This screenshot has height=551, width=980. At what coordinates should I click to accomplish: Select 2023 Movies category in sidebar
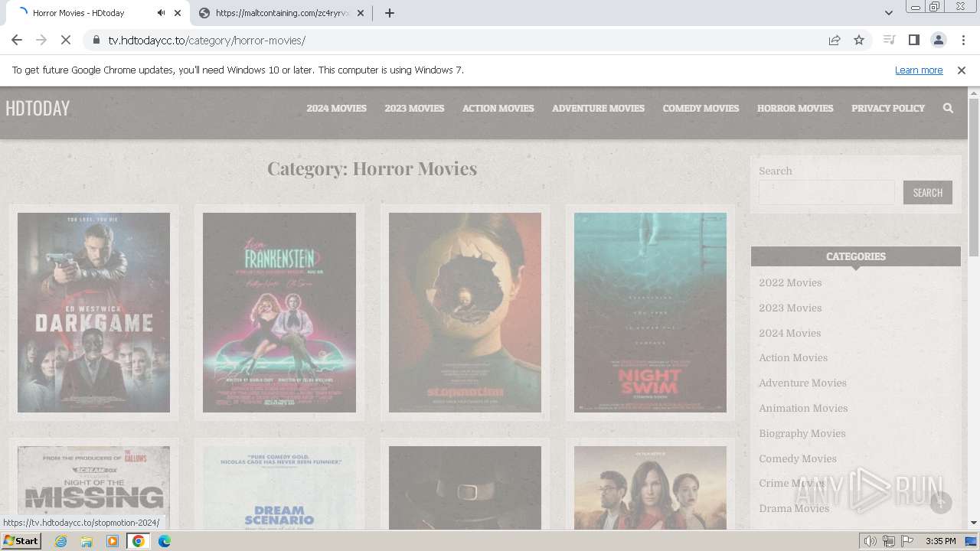tap(790, 308)
